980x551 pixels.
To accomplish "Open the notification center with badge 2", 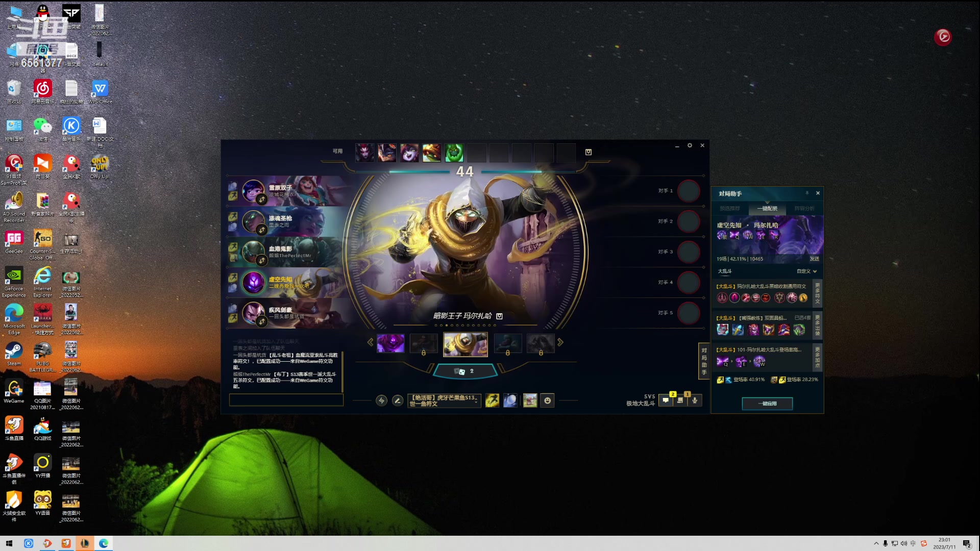I will 967,544.
